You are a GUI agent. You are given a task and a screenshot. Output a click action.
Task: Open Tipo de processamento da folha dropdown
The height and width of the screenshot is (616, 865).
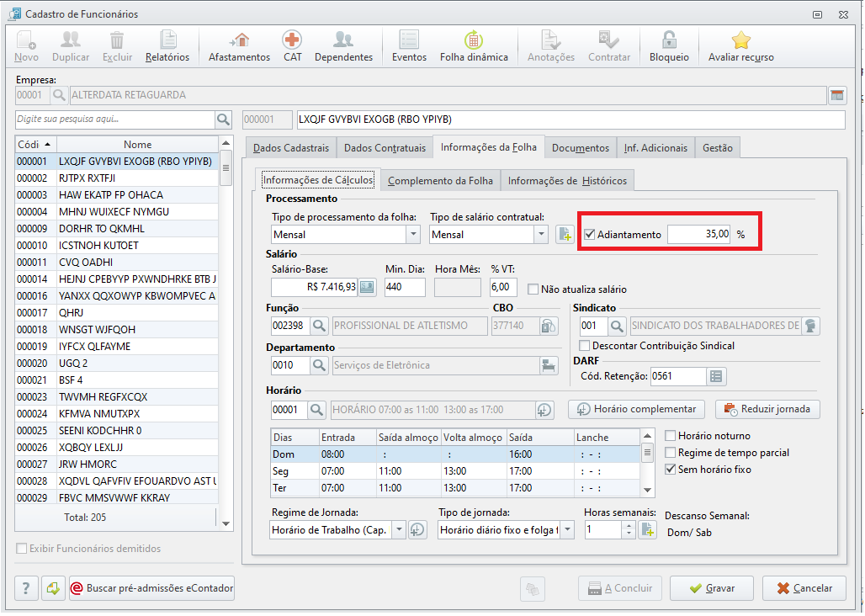tap(413, 235)
